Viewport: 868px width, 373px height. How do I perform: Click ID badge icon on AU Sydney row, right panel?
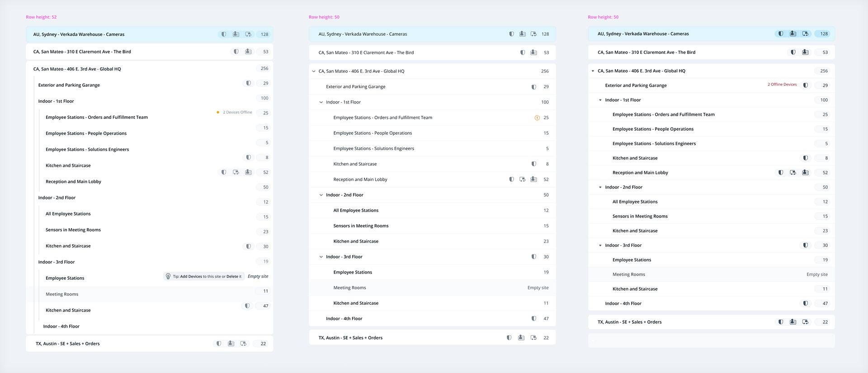tap(793, 34)
